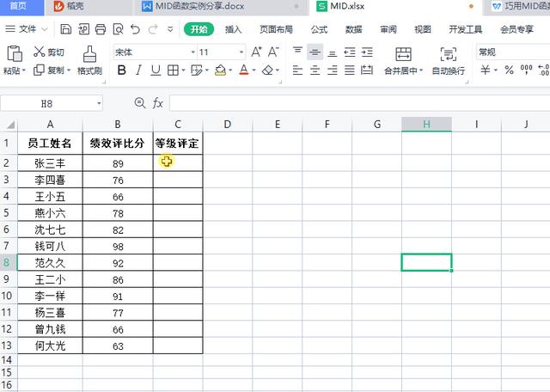Screen dimensions: 550x392
Task: Open the font name 宋体 dropdown
Action: (x=192, y=52)
